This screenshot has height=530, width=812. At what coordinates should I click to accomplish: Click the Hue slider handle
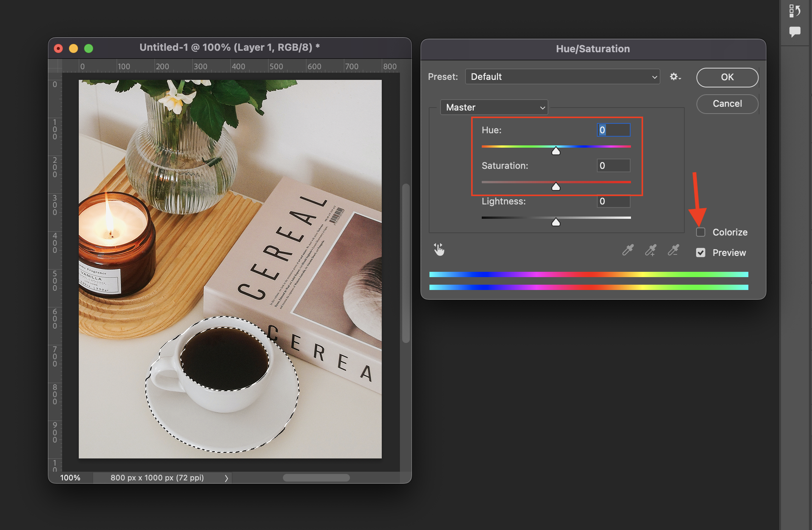[556, 151]
